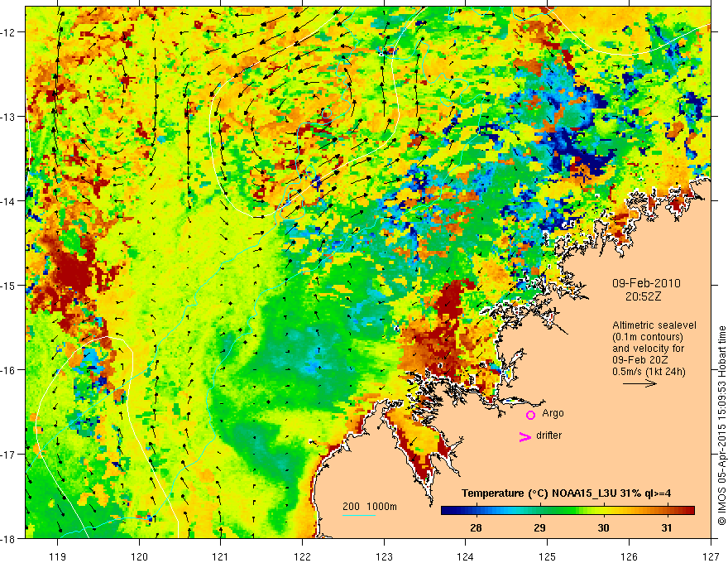Click latitude axis label '-17'

(x=9, y=455)
